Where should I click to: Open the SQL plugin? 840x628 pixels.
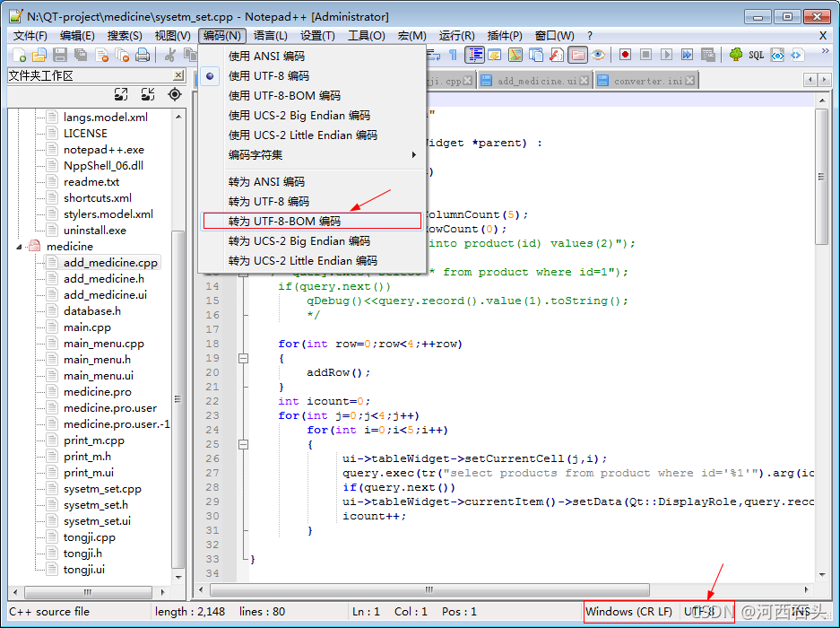[x=756, y=55]
